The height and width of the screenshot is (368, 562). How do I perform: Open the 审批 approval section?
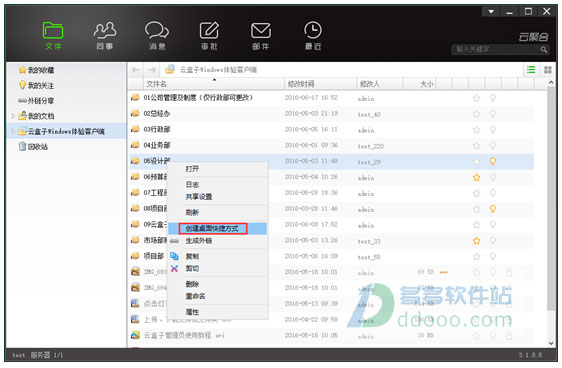[x=209, y=35]
